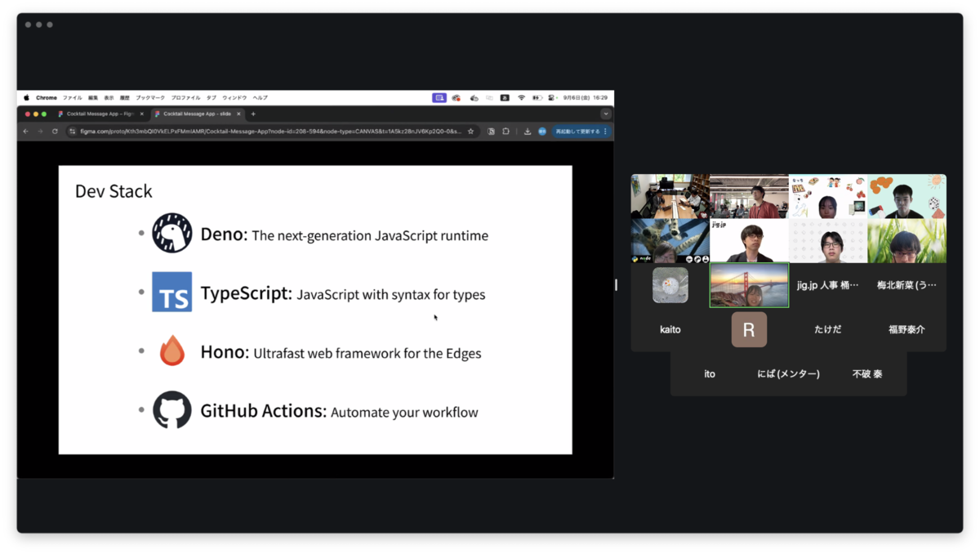Screen dimensions: 980x554
Task: Open a new Chrome tab
Action: (x=253, y=114)
